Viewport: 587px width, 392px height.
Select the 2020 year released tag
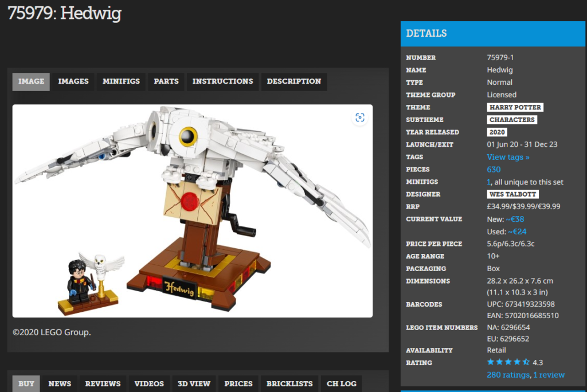point(497,132)
